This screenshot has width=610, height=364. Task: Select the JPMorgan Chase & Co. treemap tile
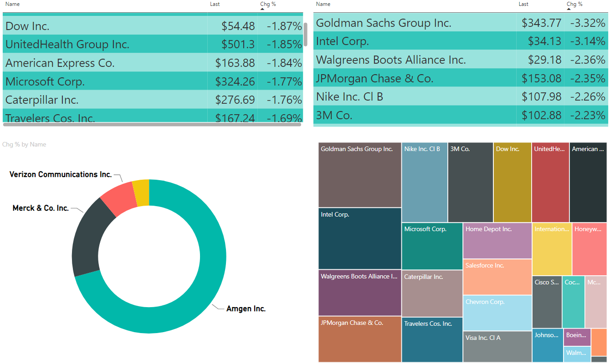coord(360,339)
